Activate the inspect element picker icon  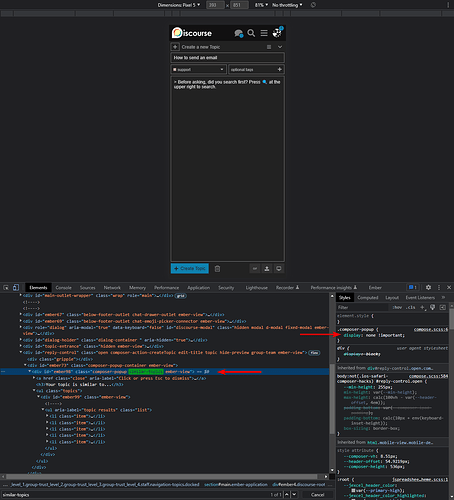[x=6, y=288]
